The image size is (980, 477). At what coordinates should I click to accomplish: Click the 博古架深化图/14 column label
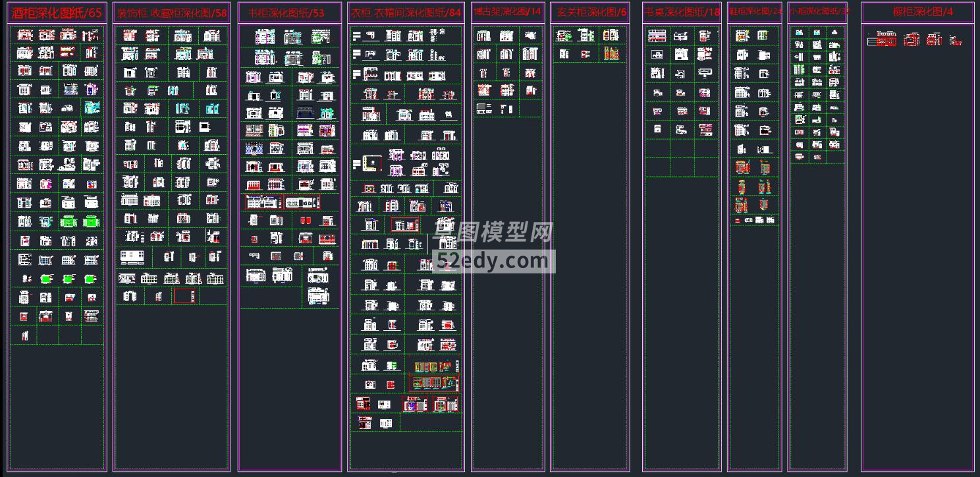507,12
